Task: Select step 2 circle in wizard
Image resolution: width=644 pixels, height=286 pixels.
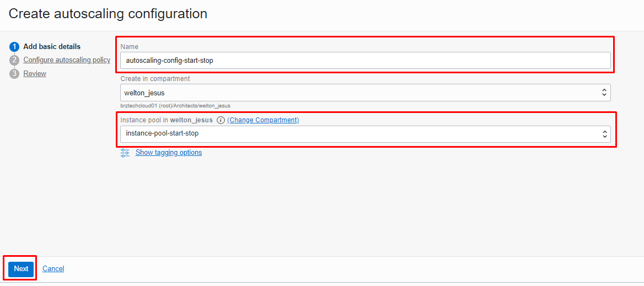Action: 14,60
